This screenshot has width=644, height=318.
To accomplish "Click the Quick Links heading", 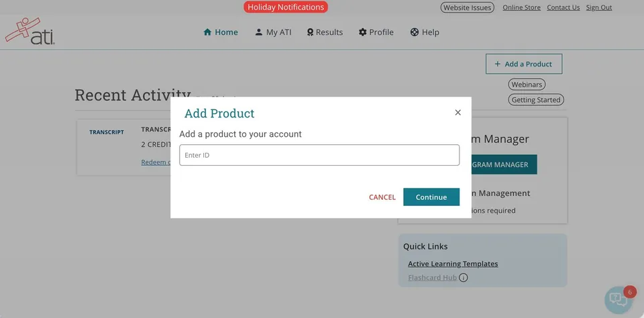I will (425, 246).
